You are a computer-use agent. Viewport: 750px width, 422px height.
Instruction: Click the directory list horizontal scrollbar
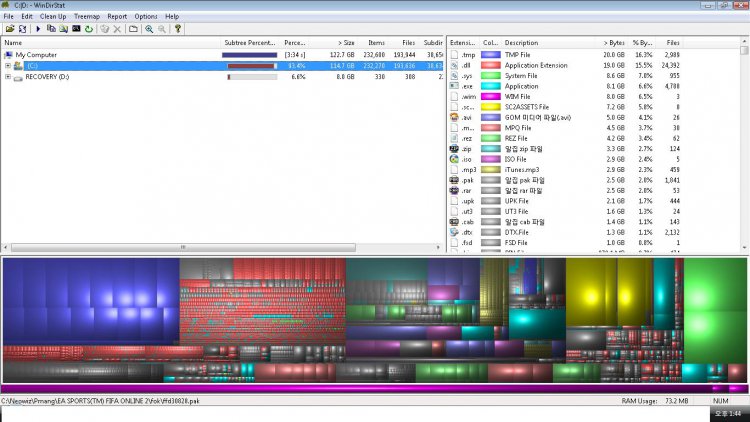tap(183, 247)
